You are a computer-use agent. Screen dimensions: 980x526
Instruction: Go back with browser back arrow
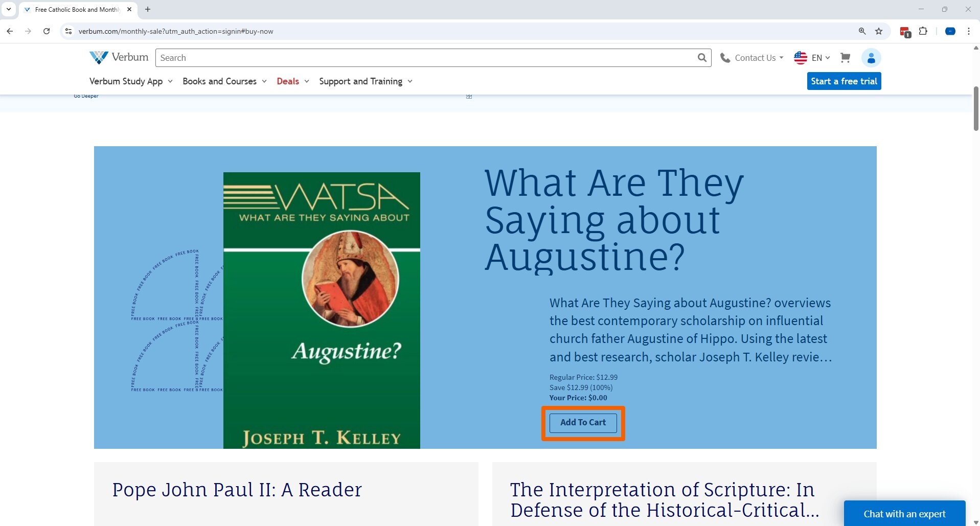(x=10, y=31)
